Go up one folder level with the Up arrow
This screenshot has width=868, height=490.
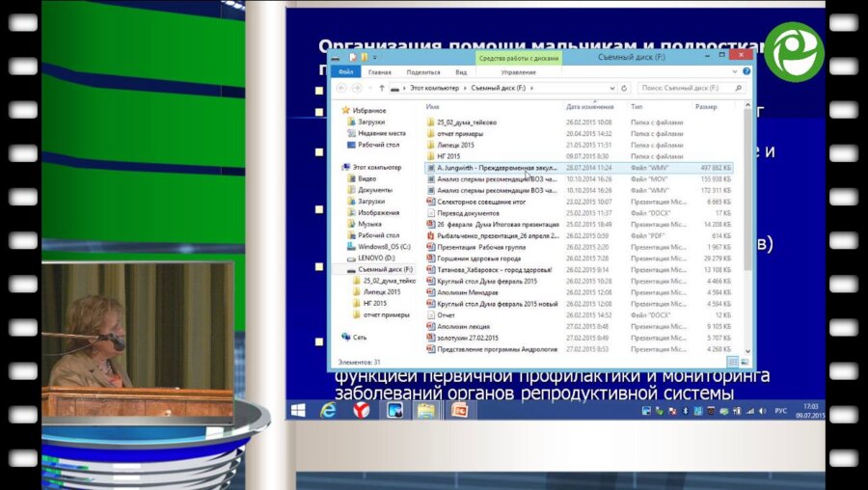click(x=381, y=88)
